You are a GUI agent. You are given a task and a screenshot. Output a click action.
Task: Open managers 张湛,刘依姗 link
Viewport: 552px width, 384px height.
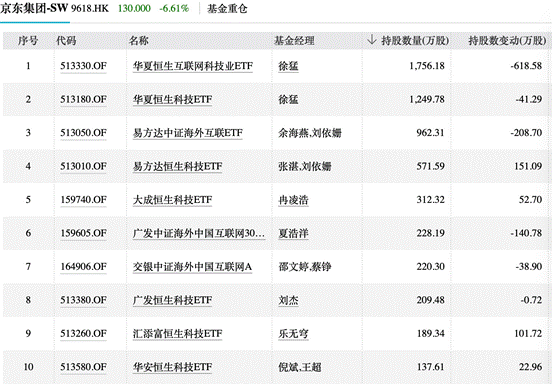[x=305, y=166]
